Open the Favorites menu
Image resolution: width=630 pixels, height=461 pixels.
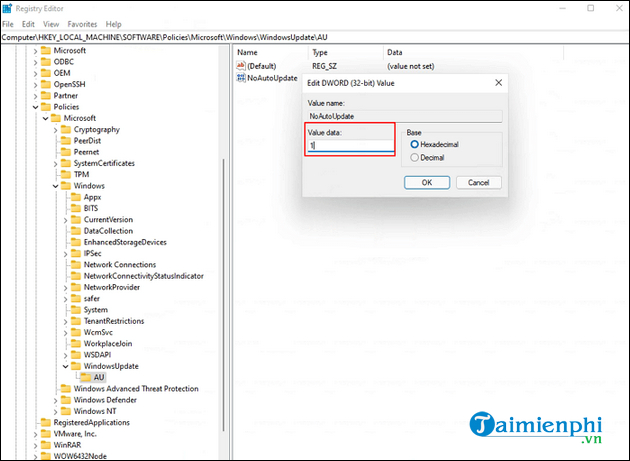point(84,24)
